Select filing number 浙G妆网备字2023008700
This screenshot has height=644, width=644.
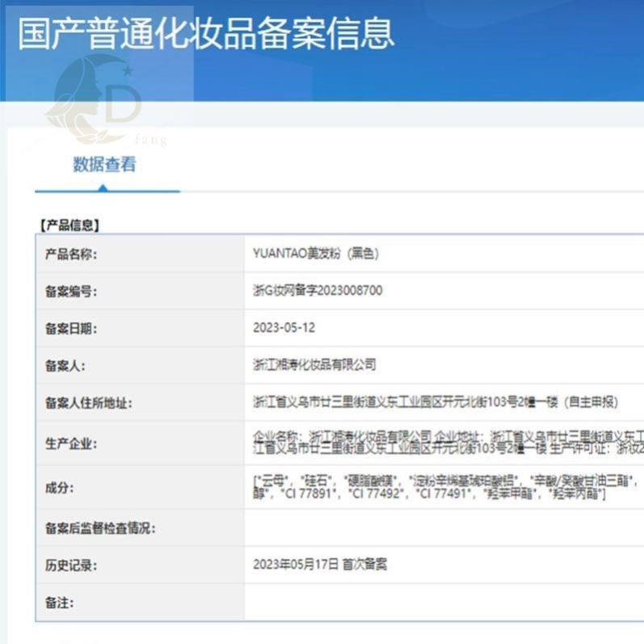318,290
